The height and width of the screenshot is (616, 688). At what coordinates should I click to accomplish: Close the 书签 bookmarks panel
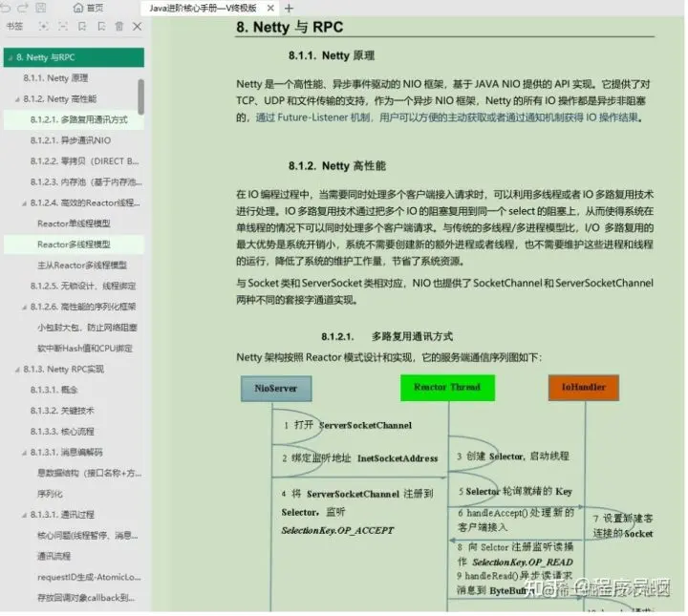tap(138, 27)
